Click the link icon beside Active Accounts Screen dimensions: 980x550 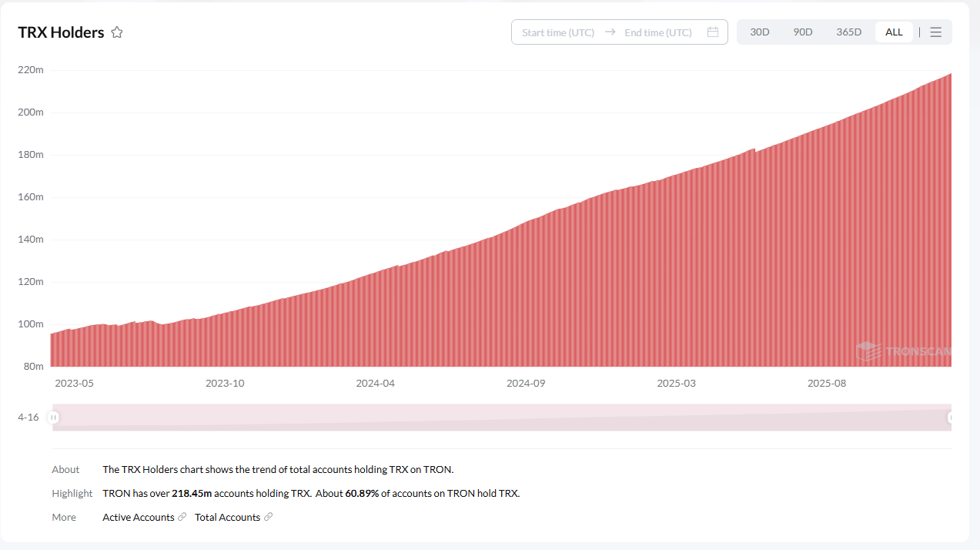pos(182,517)
